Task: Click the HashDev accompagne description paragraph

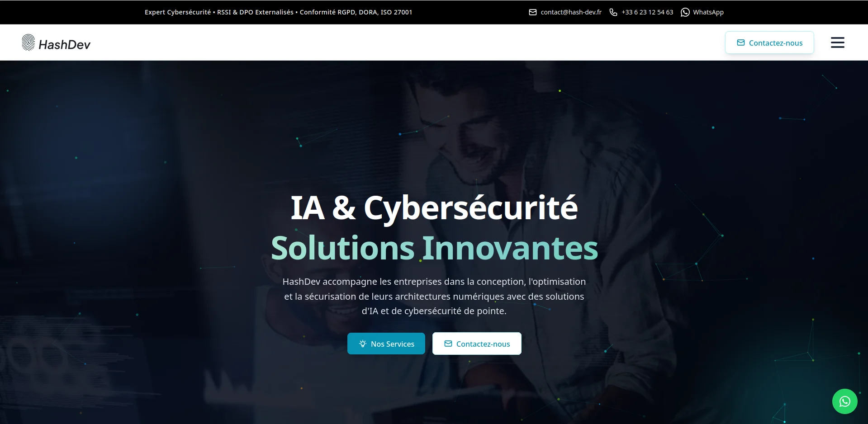Action: coord(434,296)
